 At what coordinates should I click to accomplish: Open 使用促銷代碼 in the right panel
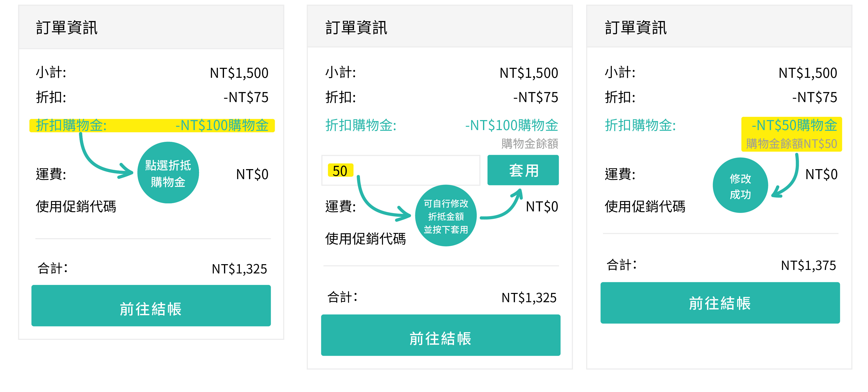click(644, 207)
